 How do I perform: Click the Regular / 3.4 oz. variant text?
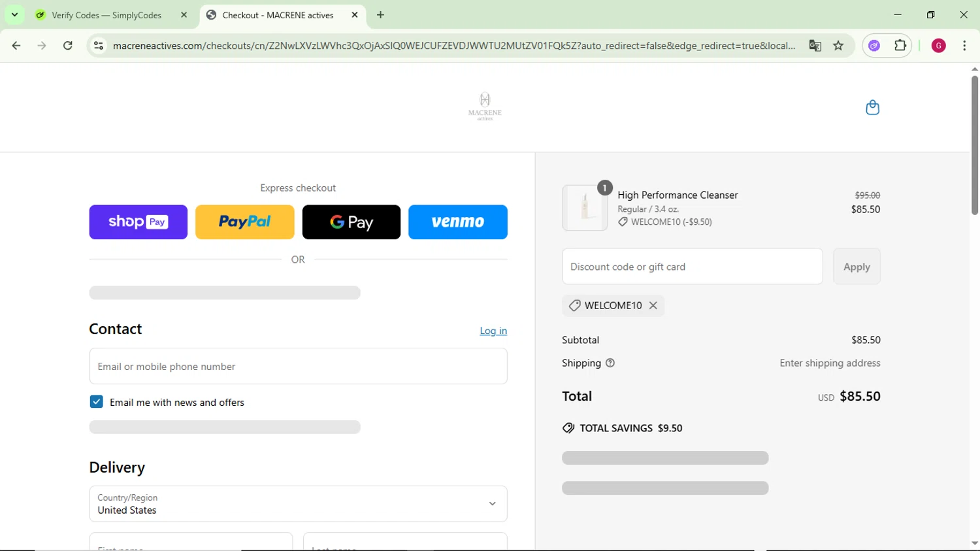[x=648, y=209]
